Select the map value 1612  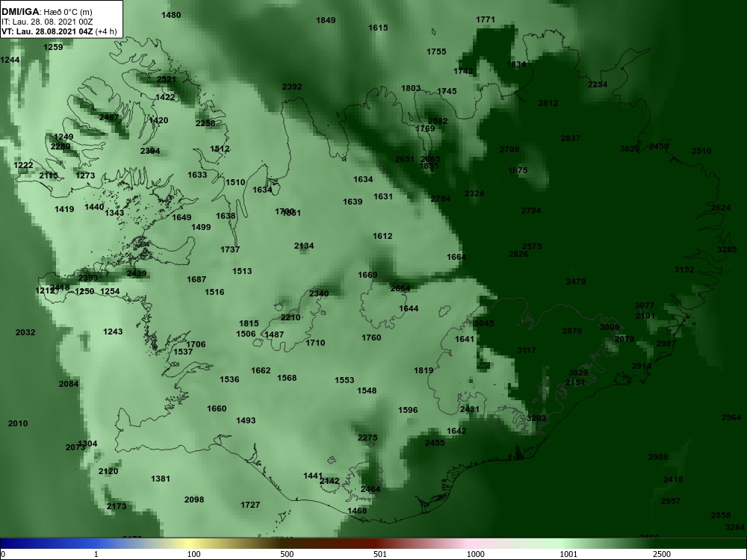tap(382, 236)
